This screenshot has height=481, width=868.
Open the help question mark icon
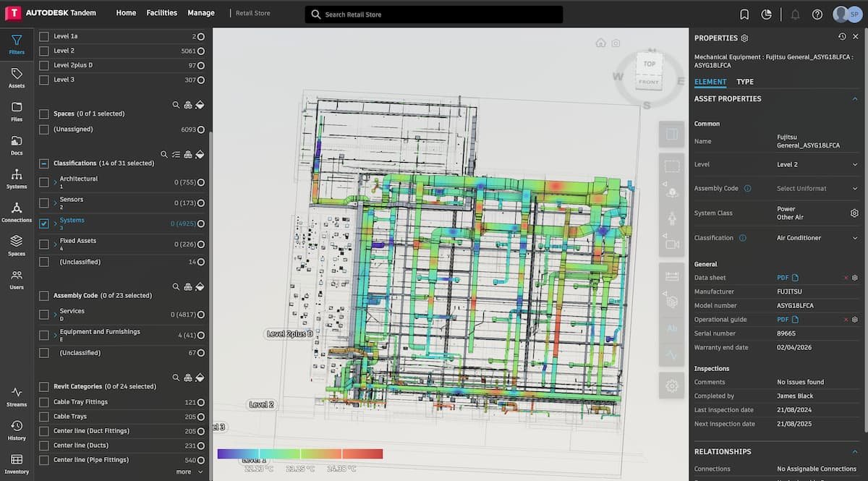pos(817,14)
